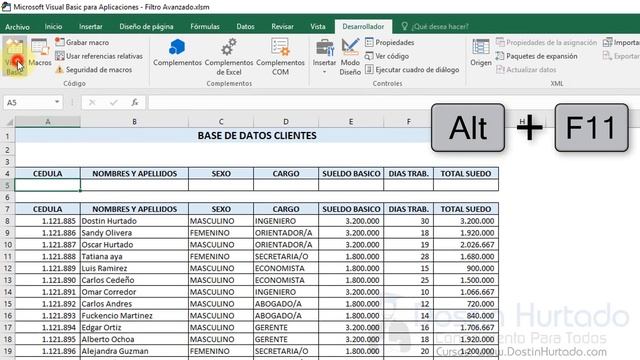Click the cell Omar Corredor
Viewport: 640px width, 360px height.
pyautogui.click(x=134, y=292)
